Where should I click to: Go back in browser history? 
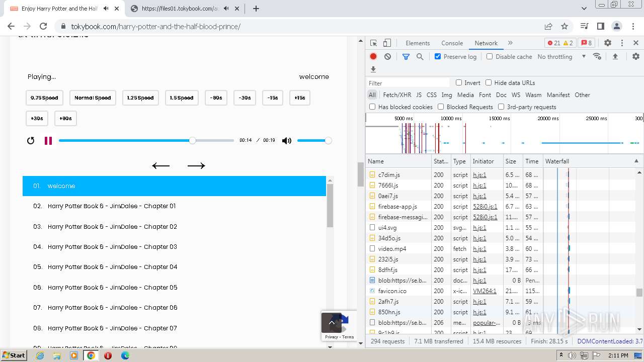pos(11,26)
